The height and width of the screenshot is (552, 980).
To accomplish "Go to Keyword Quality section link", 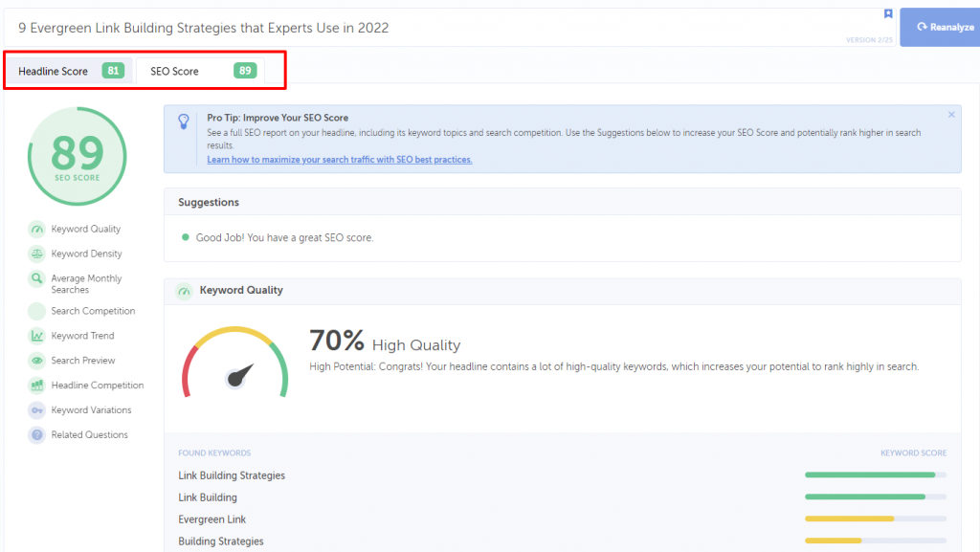I will click(x=85, y=230).
